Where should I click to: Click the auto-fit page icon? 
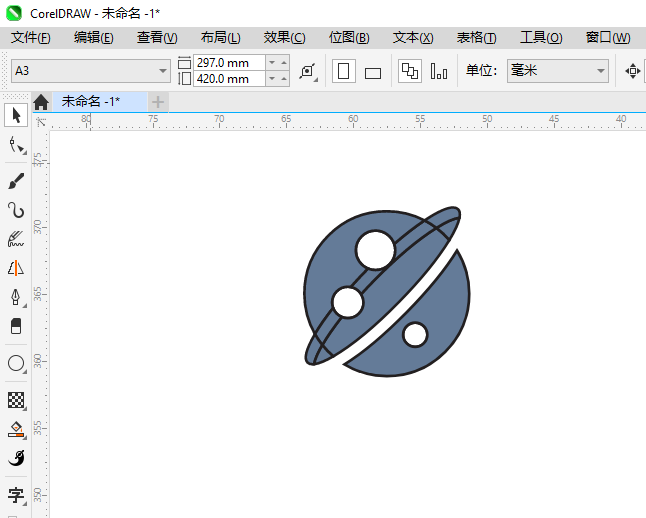pos(308,72)
